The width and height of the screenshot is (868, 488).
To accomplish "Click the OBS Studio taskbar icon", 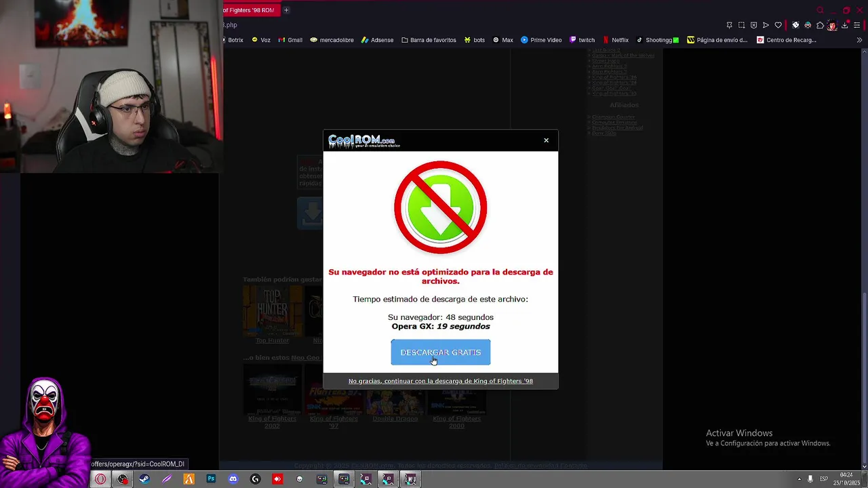I will [x=122, y=479].
